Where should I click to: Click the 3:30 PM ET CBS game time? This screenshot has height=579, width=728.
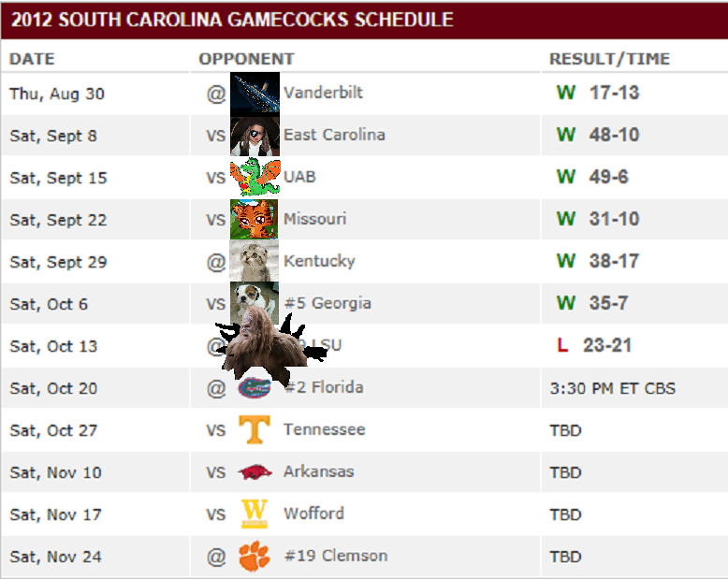tap(612, 387)
